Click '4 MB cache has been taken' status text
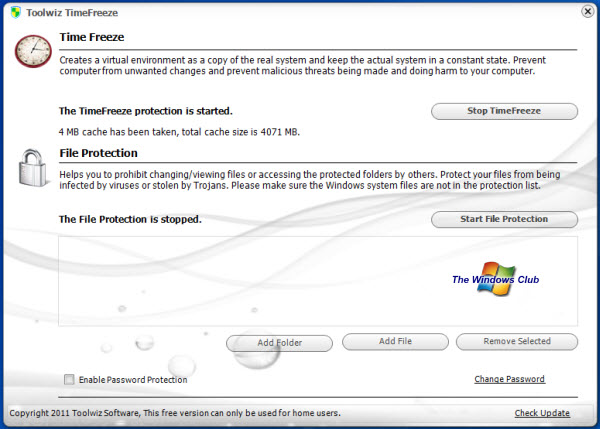The height and width of the screenshot is (429, 600). pyautogui.click(x=179, y=132)
